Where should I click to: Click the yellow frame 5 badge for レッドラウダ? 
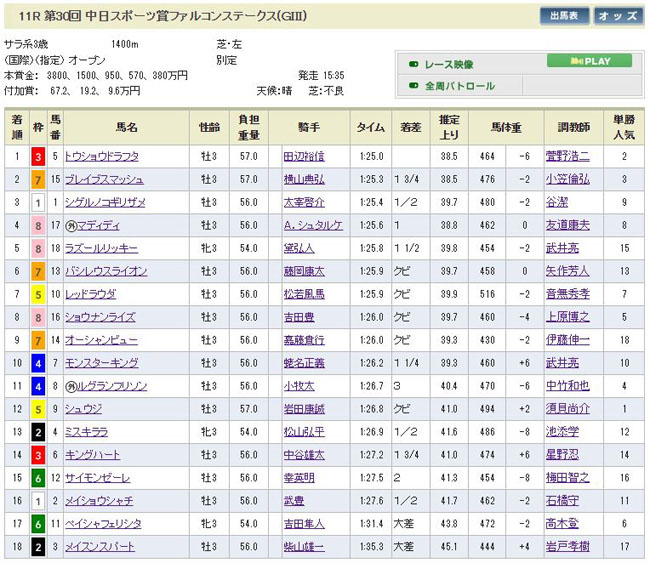[38, 294]
